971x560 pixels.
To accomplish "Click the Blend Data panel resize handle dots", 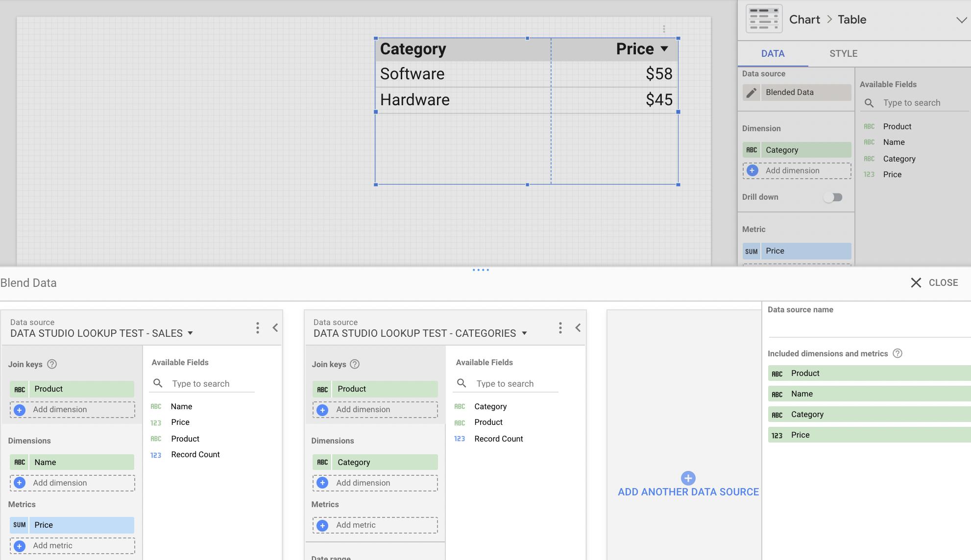I will (481, 270).
